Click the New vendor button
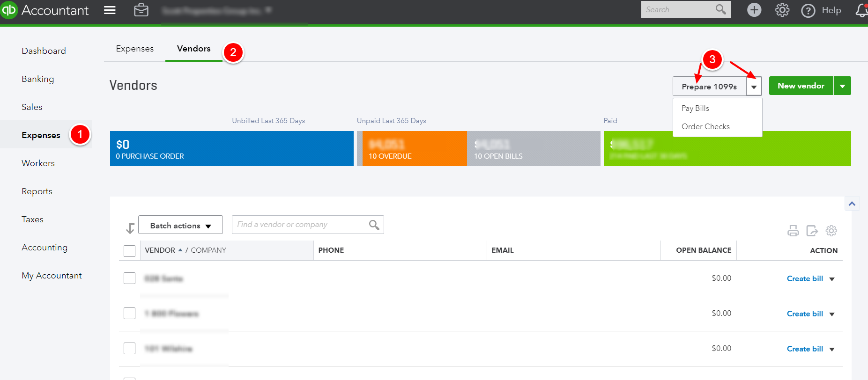The width and height of the screenshot is (868, 380). tap(801, 86)
